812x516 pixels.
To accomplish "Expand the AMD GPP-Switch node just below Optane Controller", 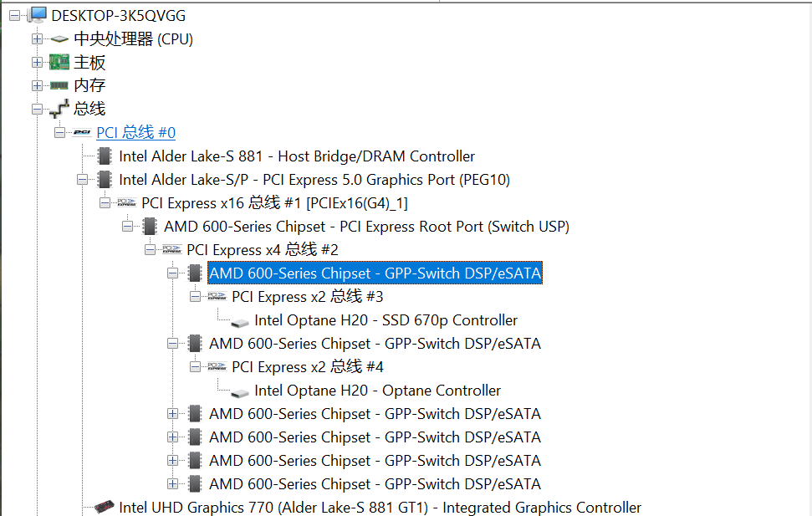I will (x=173, y=413).
